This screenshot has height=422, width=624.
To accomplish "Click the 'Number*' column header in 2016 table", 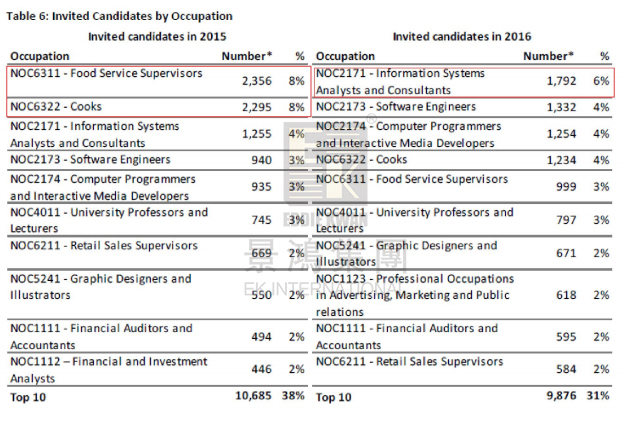I will 548,57.
